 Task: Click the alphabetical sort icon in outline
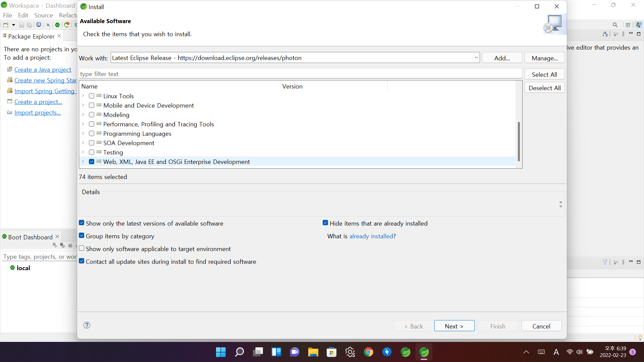point(605,34)
